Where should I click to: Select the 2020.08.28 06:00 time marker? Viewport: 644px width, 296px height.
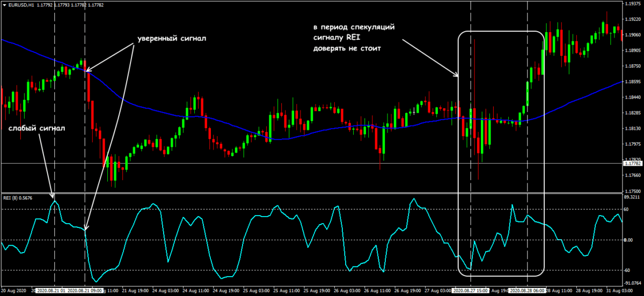[x=528, y=290]
